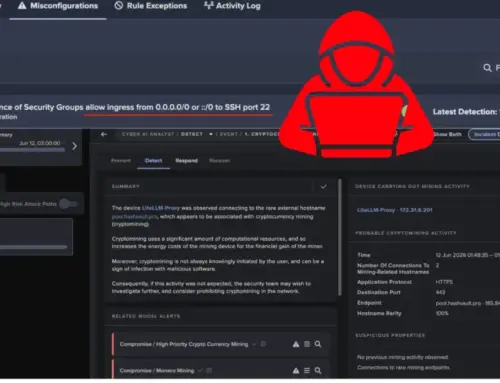500x383 pixels.
Task: Click list icon on High Priority Crypto Currency Mining row
Action: (x=307, y=344)
